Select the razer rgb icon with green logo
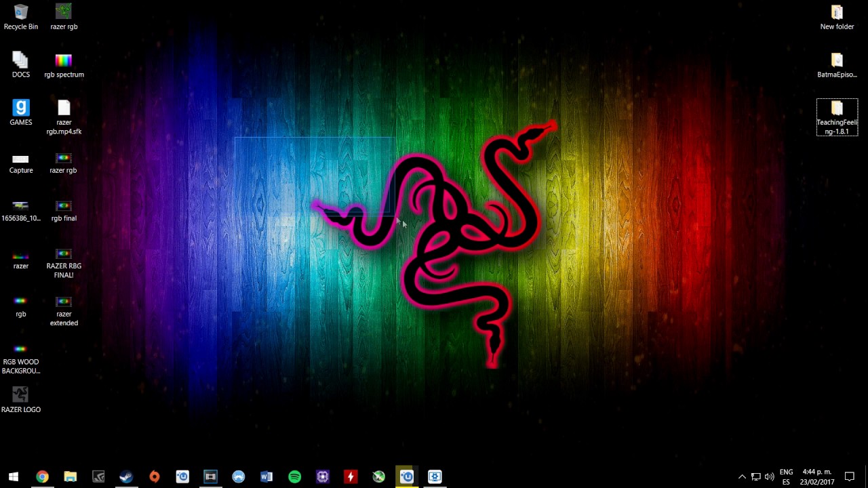Image resolution: width=868 pixels, height=488 pixels. 64,18
